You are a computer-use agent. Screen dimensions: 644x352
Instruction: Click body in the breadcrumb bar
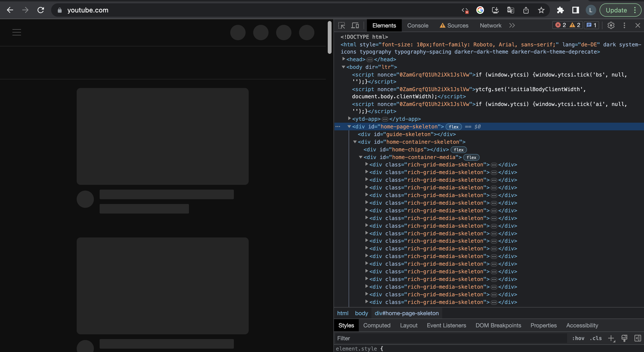(361, 313)
